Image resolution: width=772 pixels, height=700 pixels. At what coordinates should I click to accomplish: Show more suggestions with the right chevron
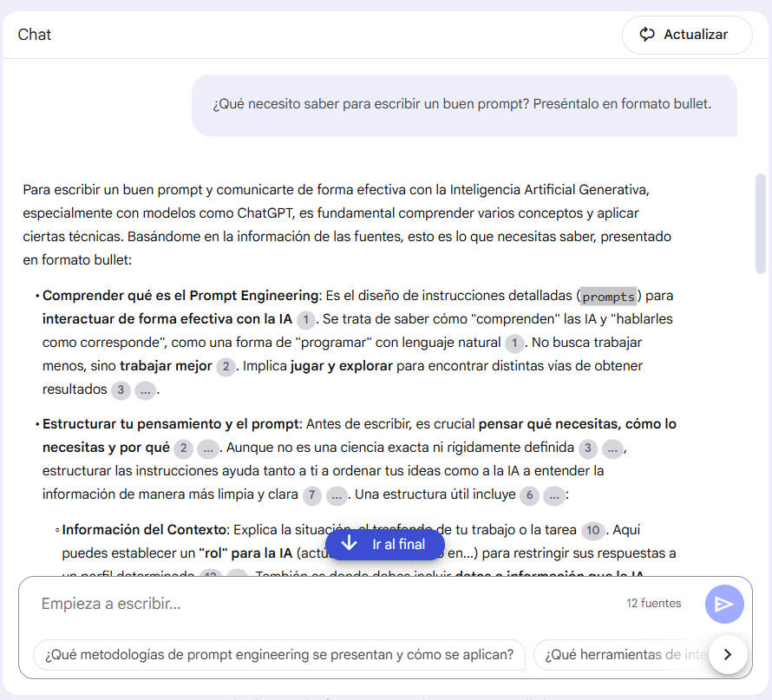728,654
